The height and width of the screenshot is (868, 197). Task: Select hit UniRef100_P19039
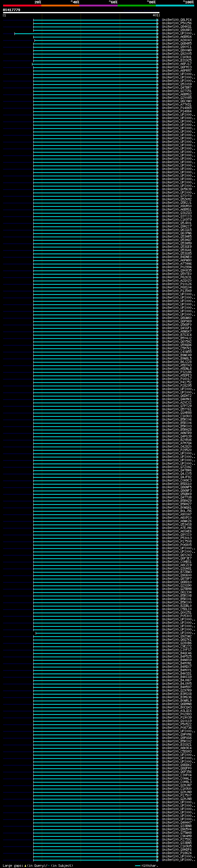pyautogui.click(x=177, y=718)
